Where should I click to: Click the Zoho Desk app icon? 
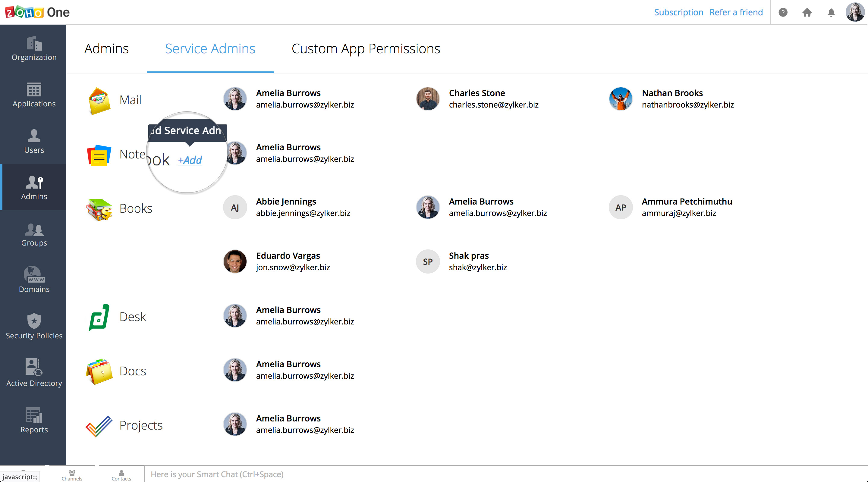99,317
